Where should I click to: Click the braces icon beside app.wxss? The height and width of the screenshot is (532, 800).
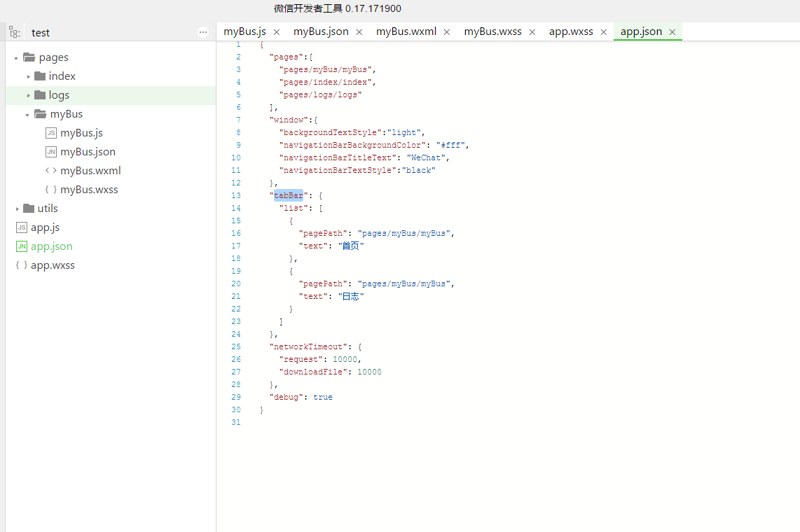(22, 265)
